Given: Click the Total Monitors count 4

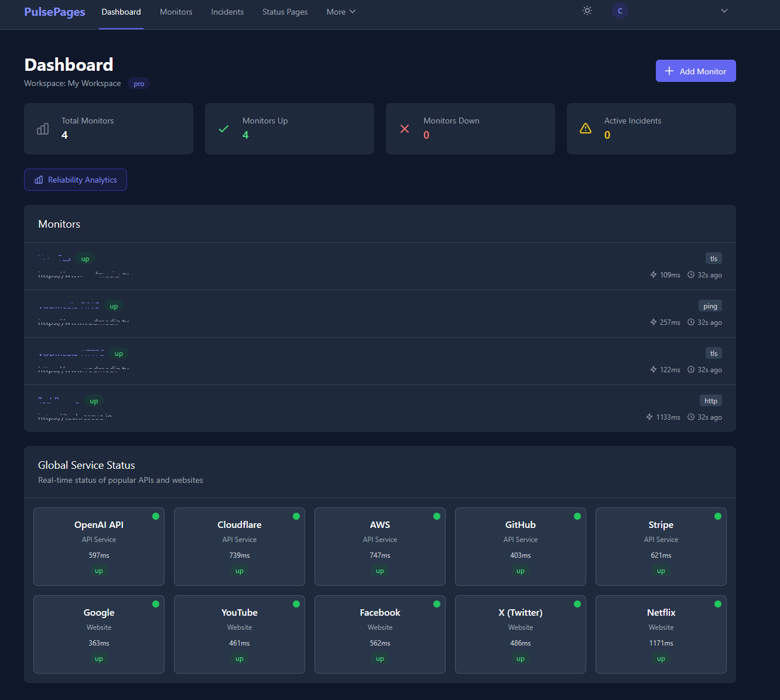Looking at the screenshot, I should [64, 135].
